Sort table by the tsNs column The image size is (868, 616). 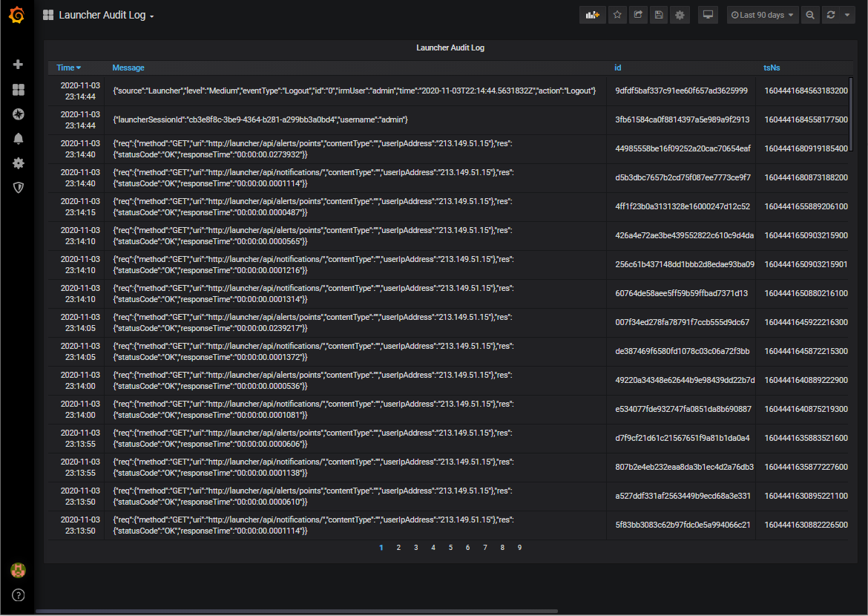[772, 68]
